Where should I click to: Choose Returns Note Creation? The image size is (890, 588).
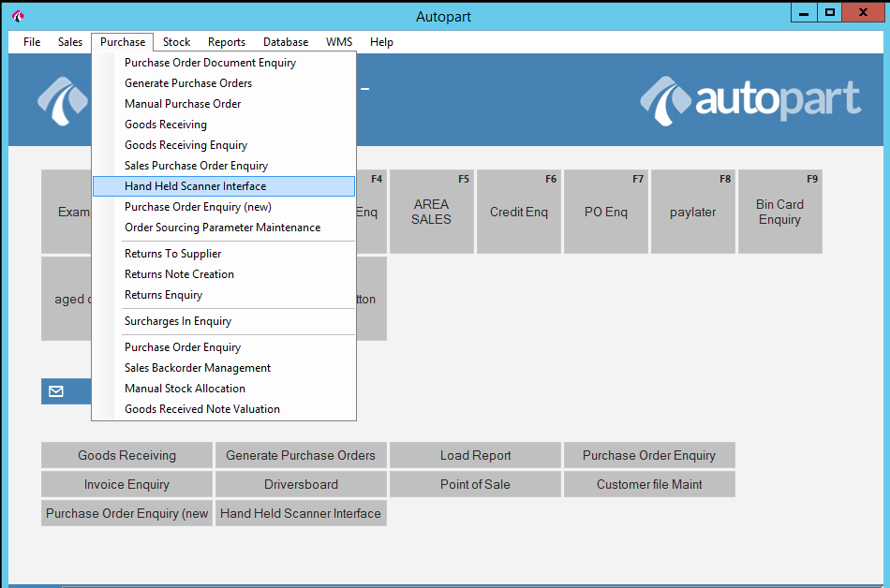224,274
